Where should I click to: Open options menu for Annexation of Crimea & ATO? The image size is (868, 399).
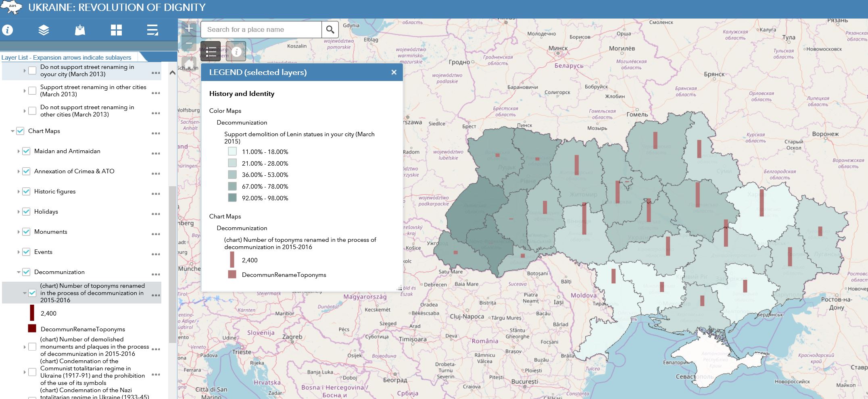[156, 174]
